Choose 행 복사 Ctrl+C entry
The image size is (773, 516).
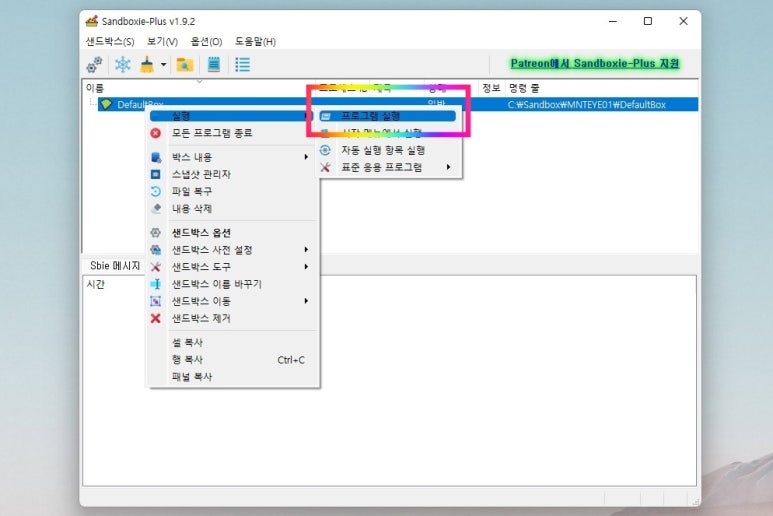click(x=231, y=360)
